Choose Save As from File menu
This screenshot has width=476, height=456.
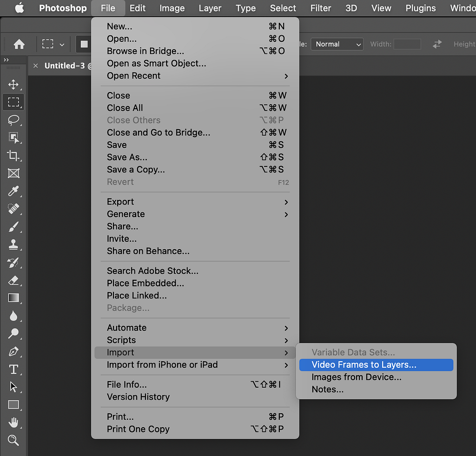(x=195, y=157)
